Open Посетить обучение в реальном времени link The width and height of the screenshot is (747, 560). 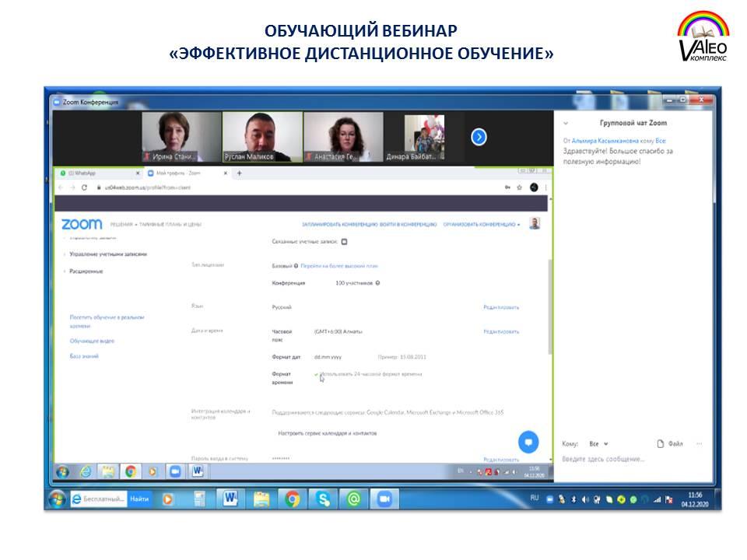[x=107, y=322]
